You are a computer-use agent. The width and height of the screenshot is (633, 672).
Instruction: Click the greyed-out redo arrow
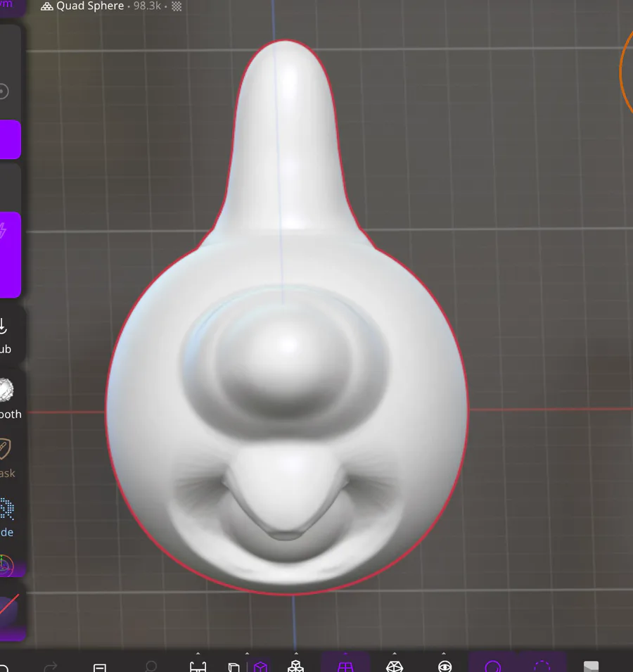[x=51, y=666]
